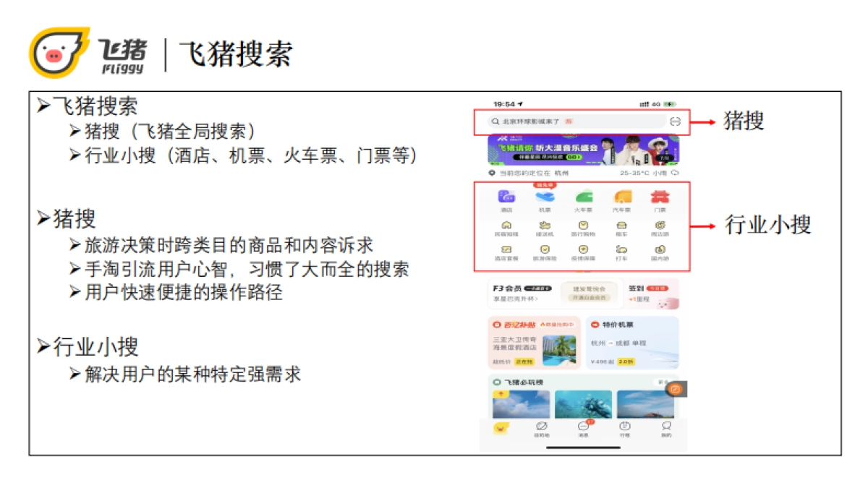The width and height of the screenshot is (868, 488).
Task: Open the 租车 car rental icon
Action: tap(622, 226)
